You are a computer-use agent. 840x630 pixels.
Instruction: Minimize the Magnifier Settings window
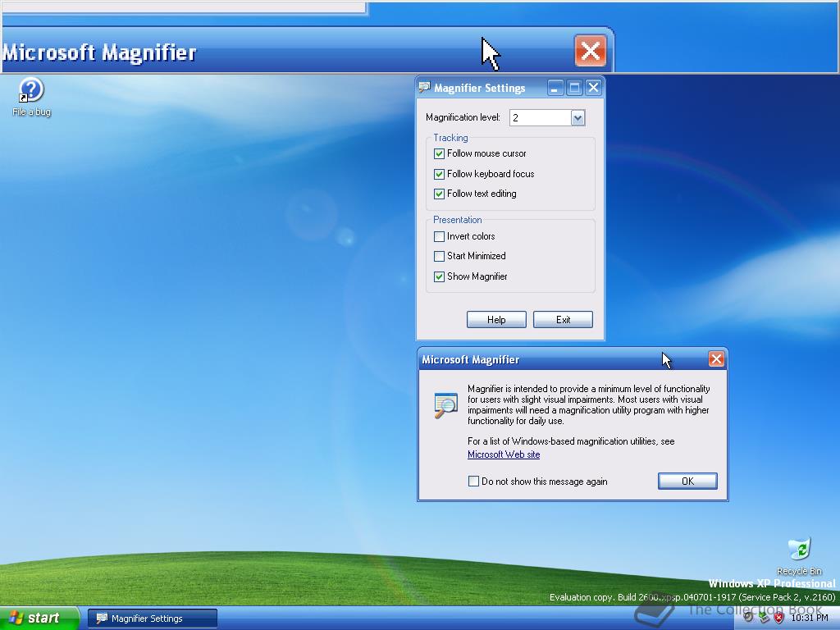pos(555,87)
